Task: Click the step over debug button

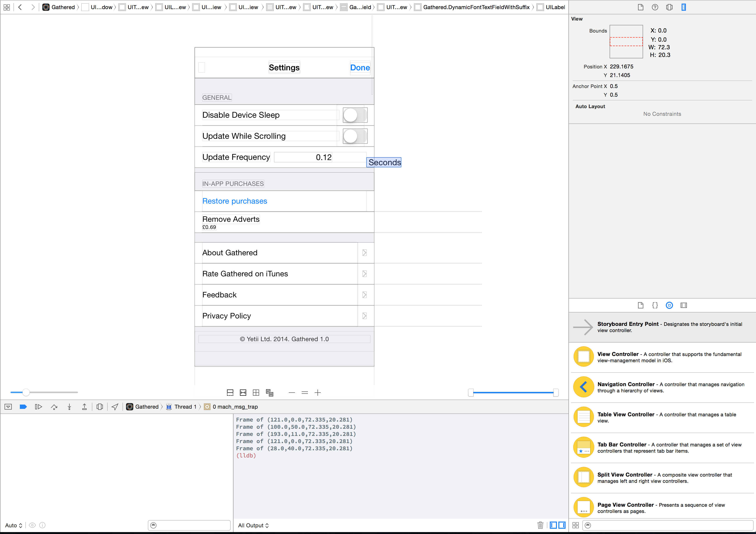Action: click(54, 406)
